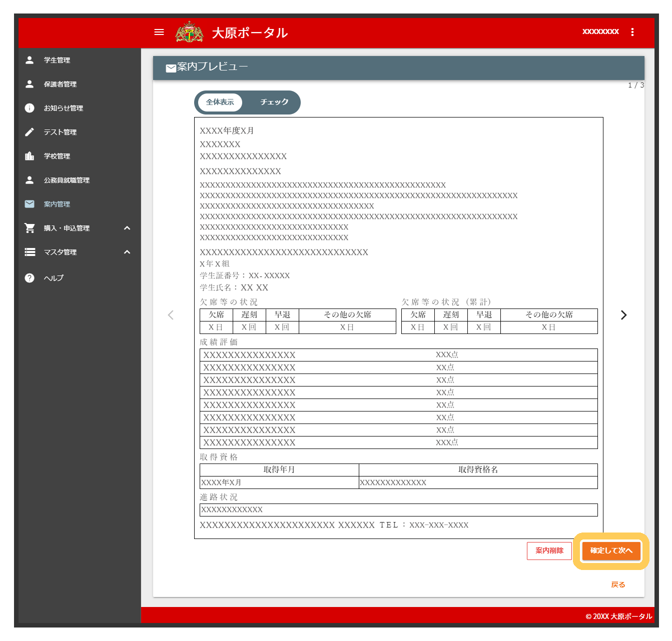Click the 進路状況 section label

(219, 497)
